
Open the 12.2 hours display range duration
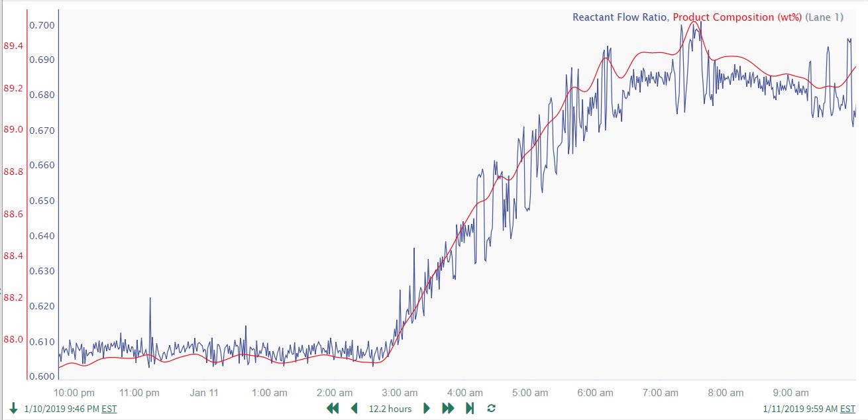coord(390,409)
